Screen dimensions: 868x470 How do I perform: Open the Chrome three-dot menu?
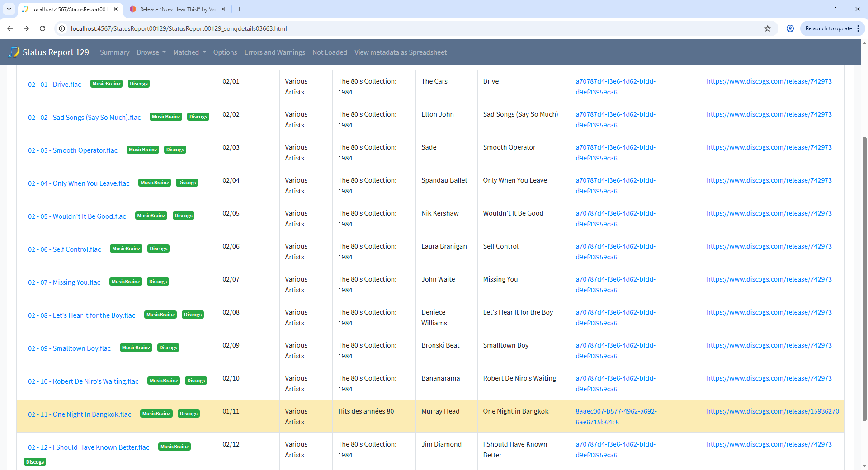coord(858,28)
